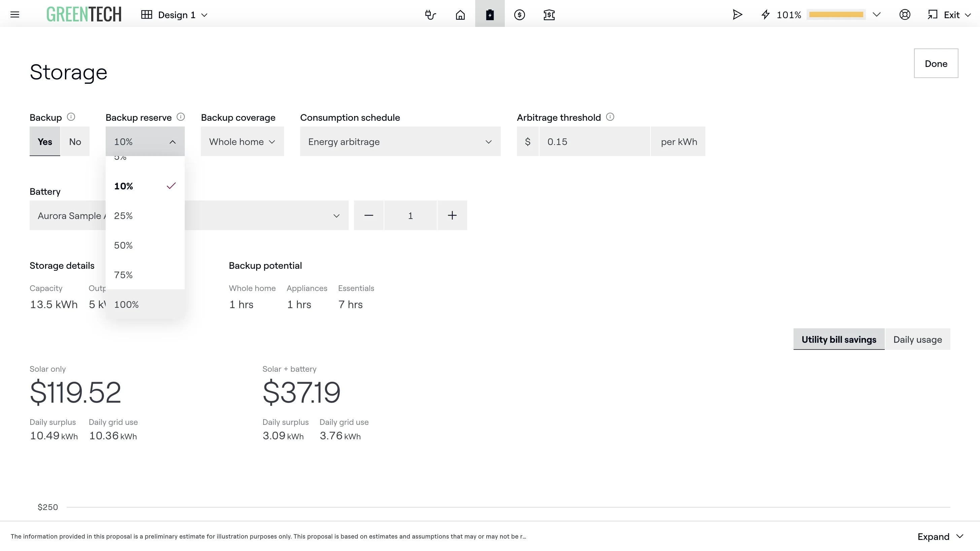The width and height of the screenshot is (980, 551).
Task: Click the Done button
Action: [936, 64]
